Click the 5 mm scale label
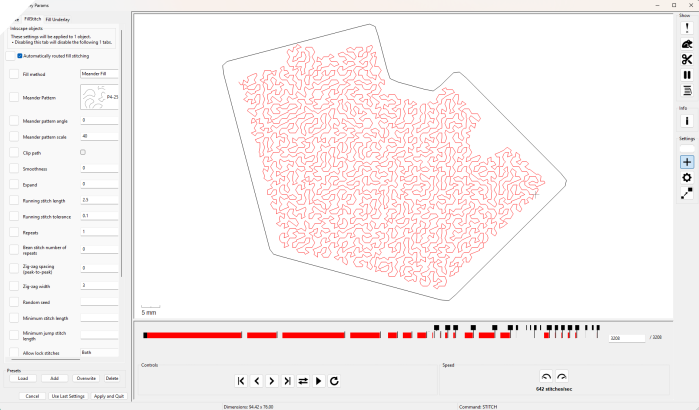 tap(148, 313)
